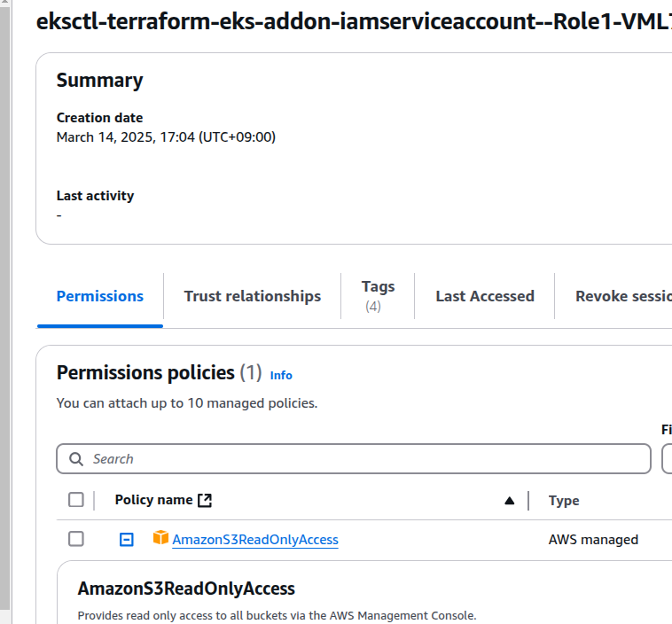The height and width of the screenshot is (624, 672).
Task: Click the Policy name column header
Action: coord(153,500)
